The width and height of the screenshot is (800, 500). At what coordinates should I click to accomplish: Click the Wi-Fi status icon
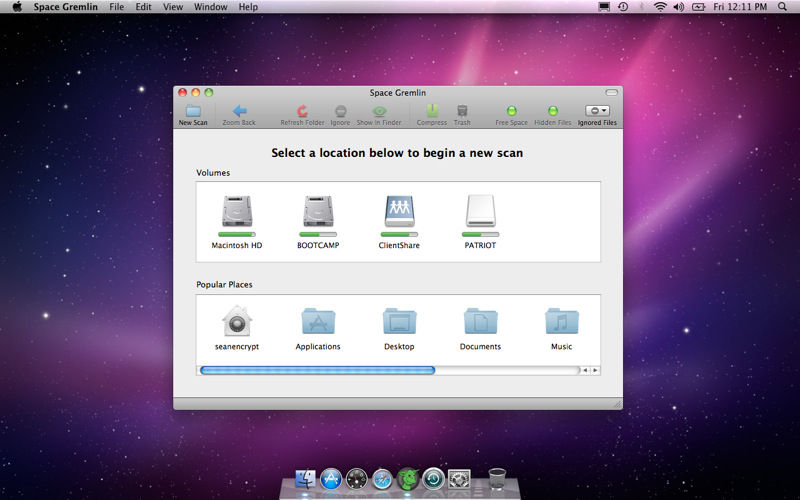coord(660,7)
